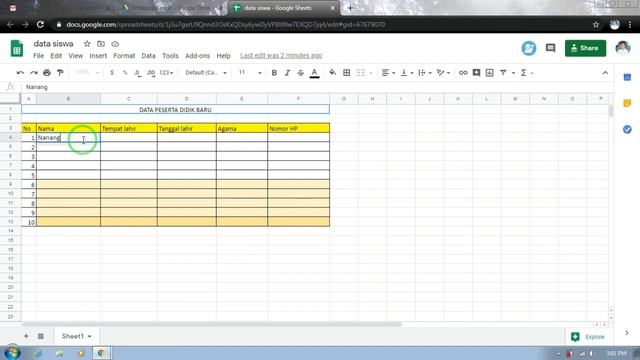Open the Data menu
This screenshot has height=360, width=640.
[x=148, y=56]
